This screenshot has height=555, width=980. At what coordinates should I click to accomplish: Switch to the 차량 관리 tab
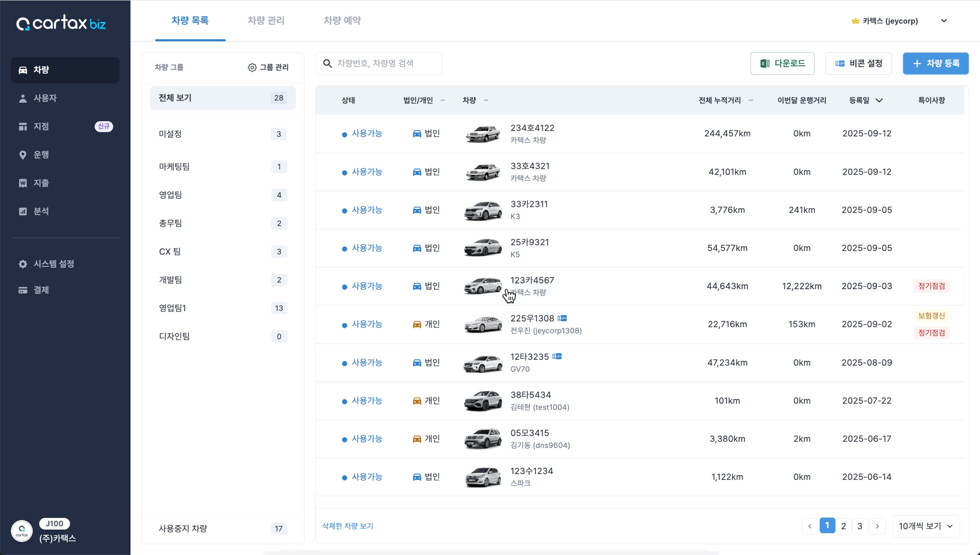(266, 21)
